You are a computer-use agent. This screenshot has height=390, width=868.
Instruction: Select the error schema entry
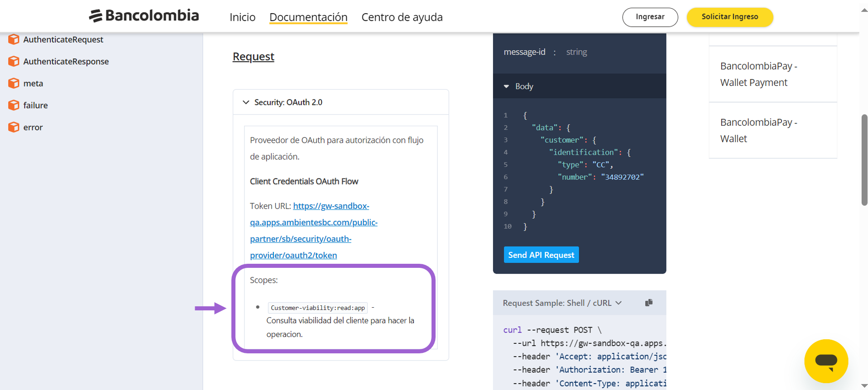33,127
